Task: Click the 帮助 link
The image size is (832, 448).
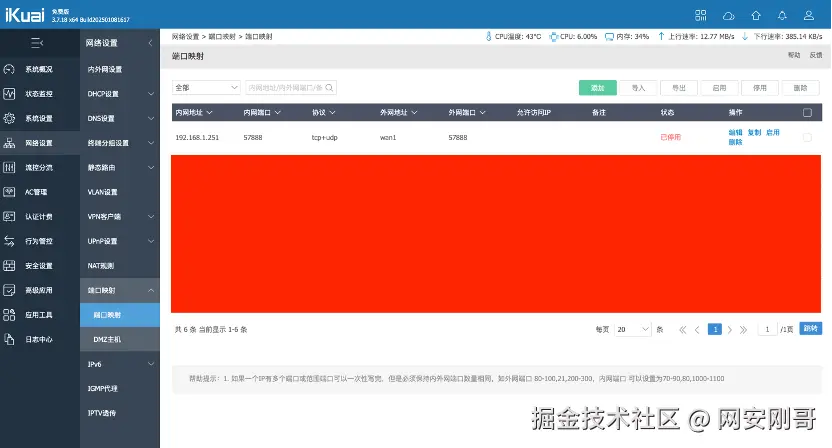Action: (794, 55)
